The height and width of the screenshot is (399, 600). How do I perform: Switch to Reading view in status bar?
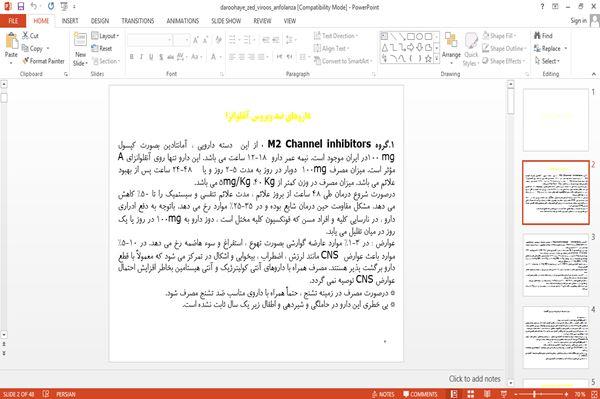pos(487,394)
